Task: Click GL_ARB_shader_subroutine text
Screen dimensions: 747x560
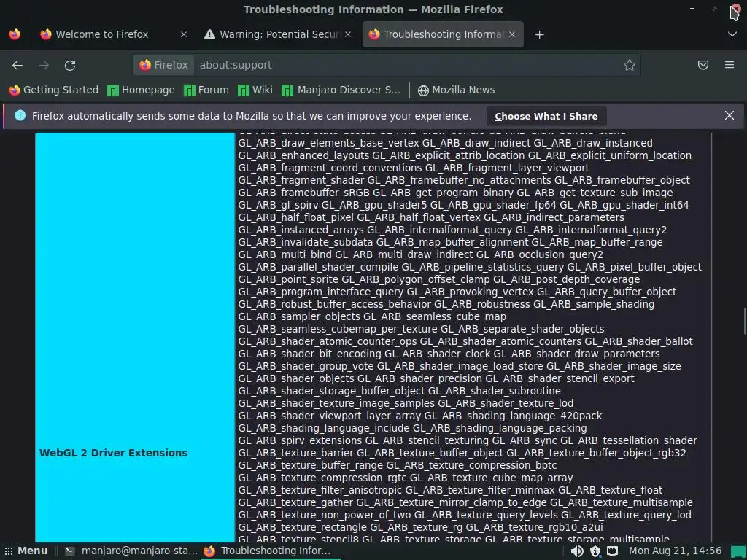Action: [x=494, y=391]
